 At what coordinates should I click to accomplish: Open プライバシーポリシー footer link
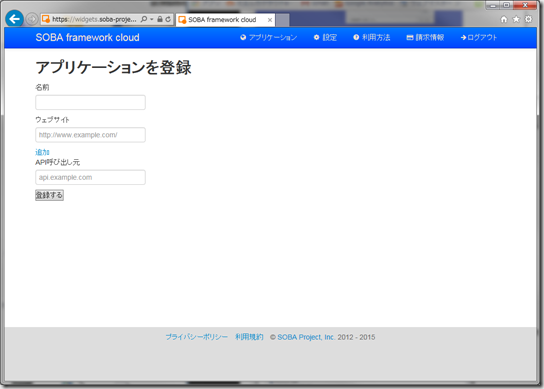[196, 337]
